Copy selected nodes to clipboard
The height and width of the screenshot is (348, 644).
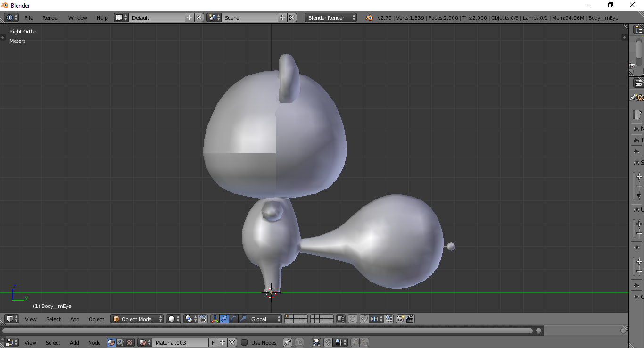click(355, 342)
